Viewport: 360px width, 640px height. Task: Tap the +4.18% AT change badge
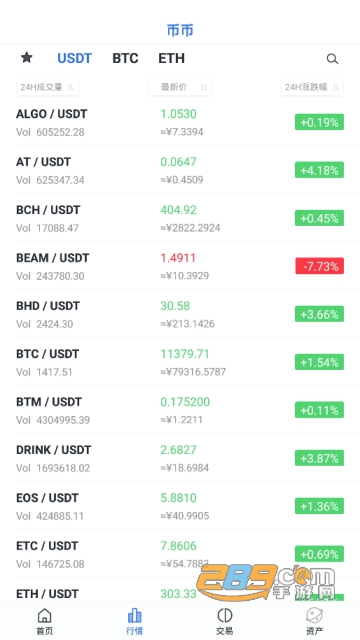(x=319, y=170)
